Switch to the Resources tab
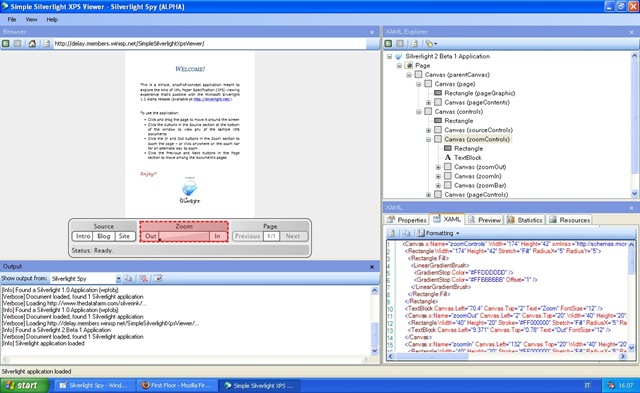The image size is (640, 393). (x=570, y=220)
